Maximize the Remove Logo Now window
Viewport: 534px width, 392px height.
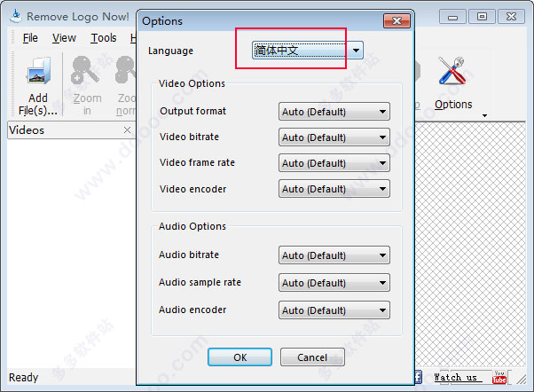[x=482, y=16]
